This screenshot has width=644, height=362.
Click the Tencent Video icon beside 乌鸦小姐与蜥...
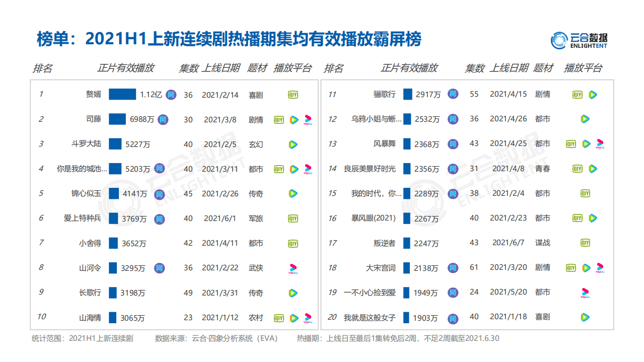(585, 119)
